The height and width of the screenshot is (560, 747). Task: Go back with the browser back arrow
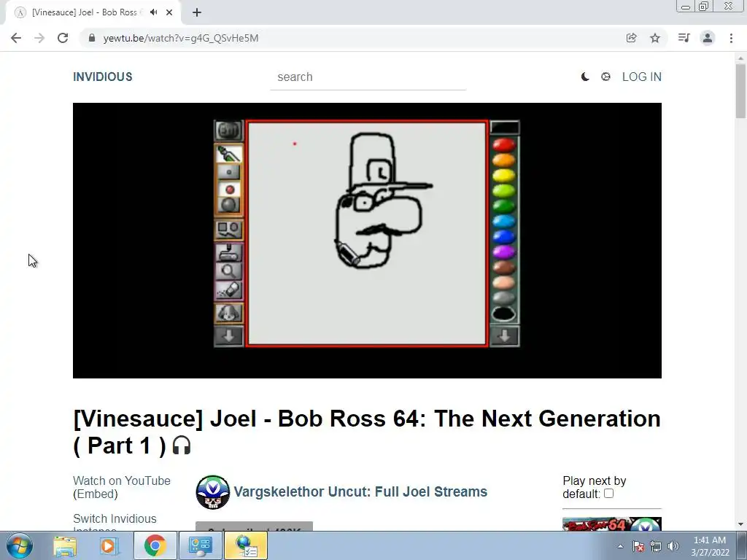16,38
